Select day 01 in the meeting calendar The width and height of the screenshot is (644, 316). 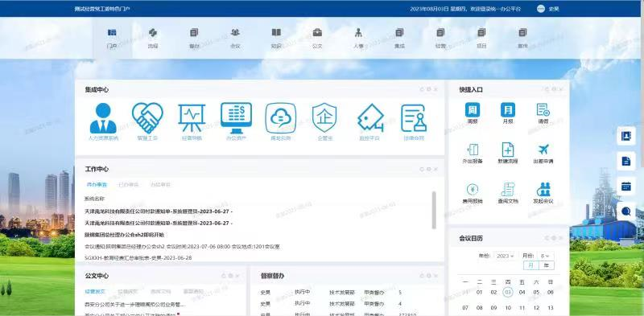click(x=479, y=292)
